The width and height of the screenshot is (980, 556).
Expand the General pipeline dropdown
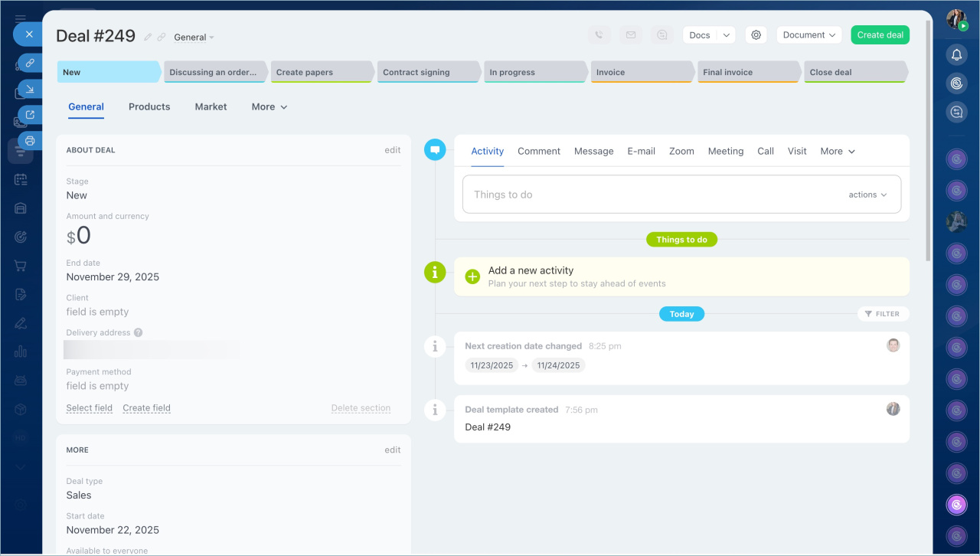(x=194, y=38)
